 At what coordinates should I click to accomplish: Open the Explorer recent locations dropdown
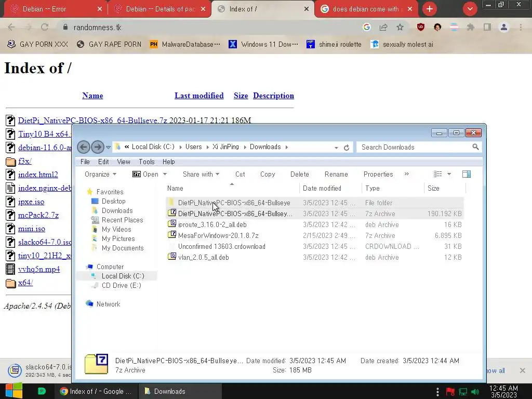108,147
